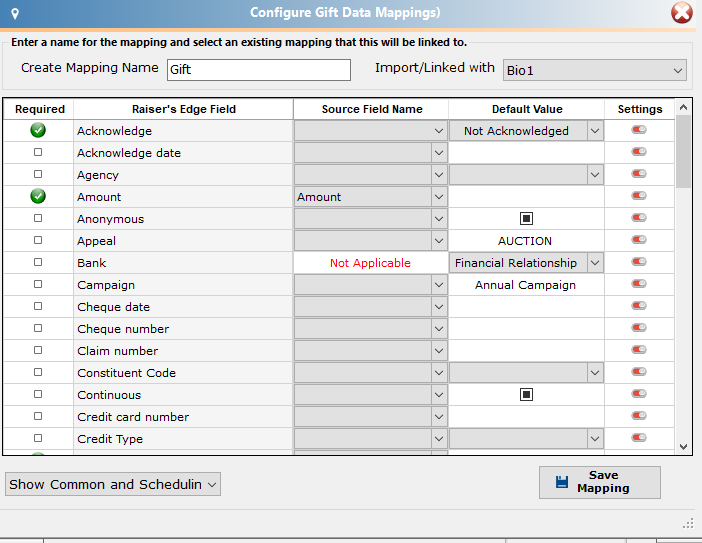Open Source Field dropdown for Acknowledge
This screenshot has width=702, height=543.
(x=371, y=131)
